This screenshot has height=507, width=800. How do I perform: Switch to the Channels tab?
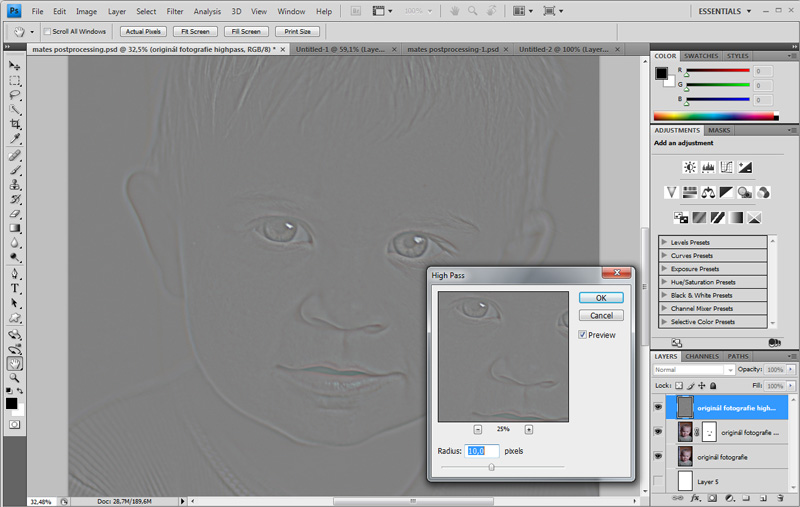click(x=701, y=356)
